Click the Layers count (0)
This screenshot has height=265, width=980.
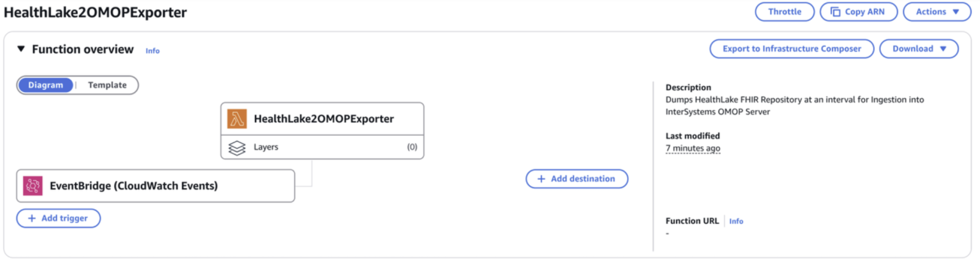click(412, 147)
